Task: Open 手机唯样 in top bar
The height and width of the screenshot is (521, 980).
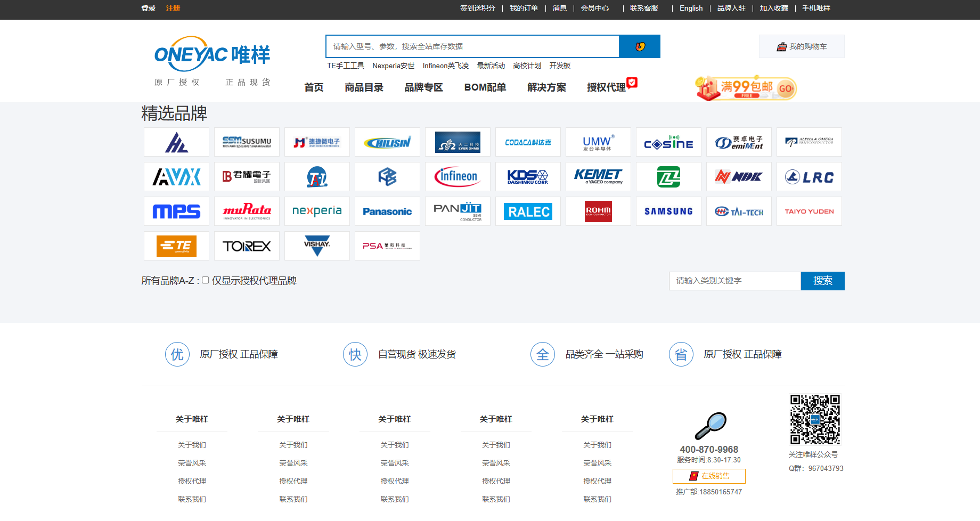Action: point(816,8)
